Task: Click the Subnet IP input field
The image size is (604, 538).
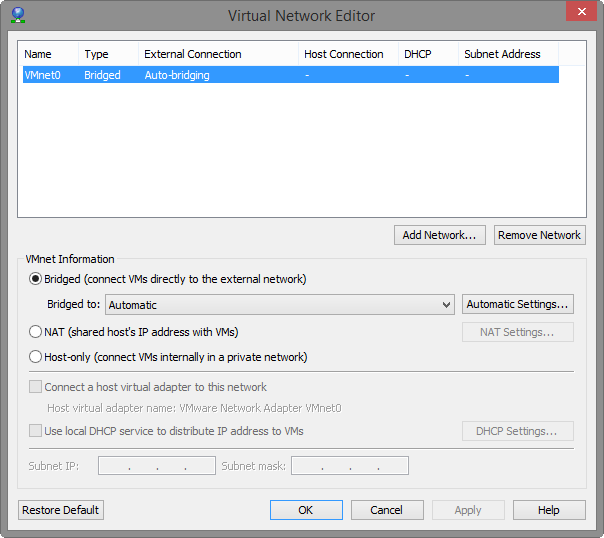Action: coord(157,466)
